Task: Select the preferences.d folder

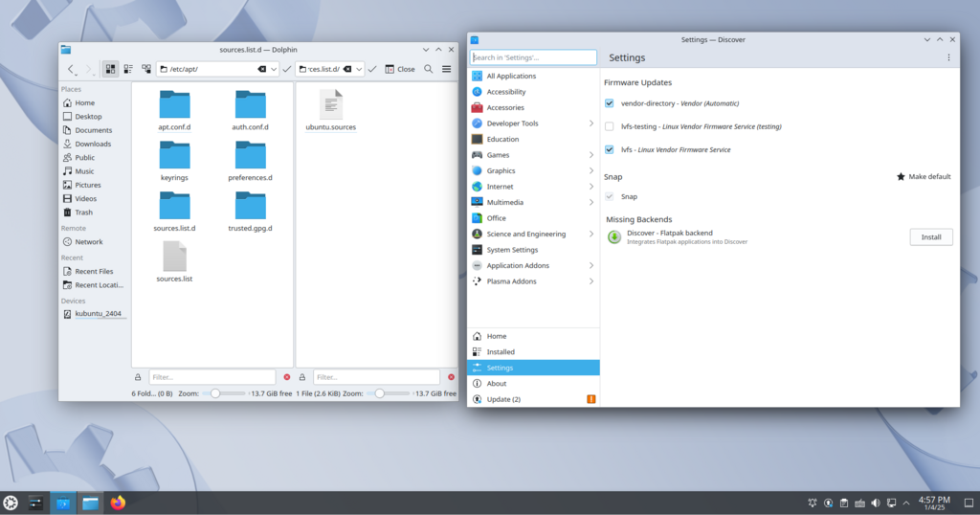Action: coord(250,161)
